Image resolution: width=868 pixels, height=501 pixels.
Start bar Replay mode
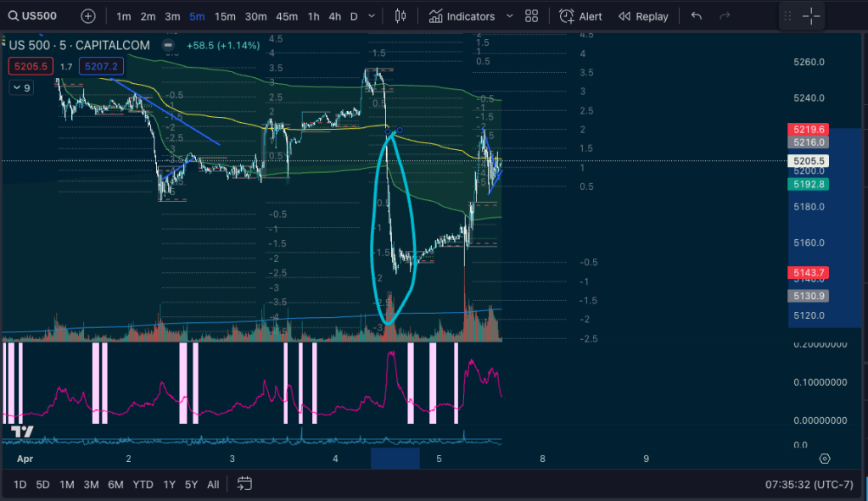tap(643, 16)
